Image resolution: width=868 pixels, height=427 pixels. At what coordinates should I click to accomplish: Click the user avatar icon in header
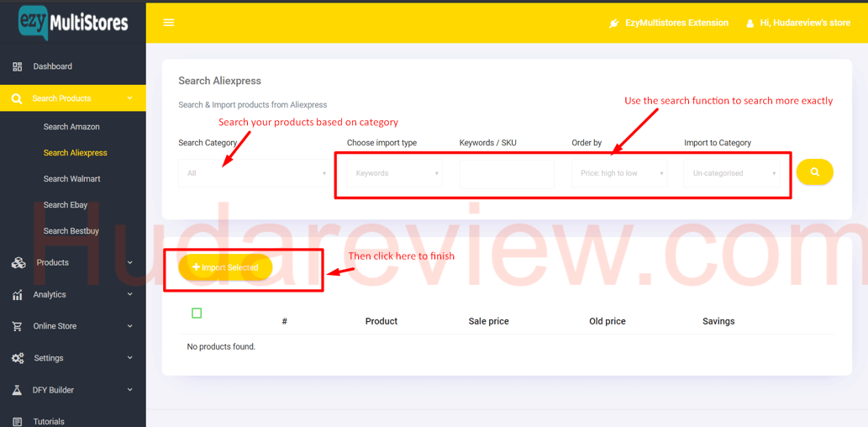pyautogui.click(x=750, y=24)
